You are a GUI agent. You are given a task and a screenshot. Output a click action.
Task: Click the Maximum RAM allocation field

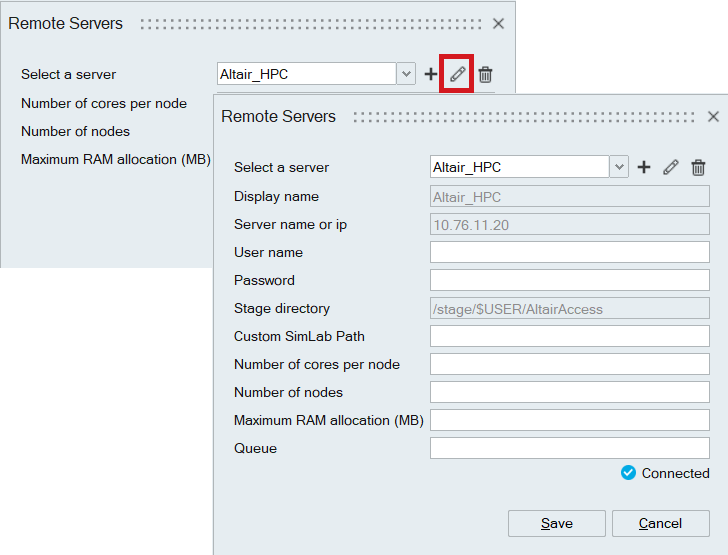569,420
